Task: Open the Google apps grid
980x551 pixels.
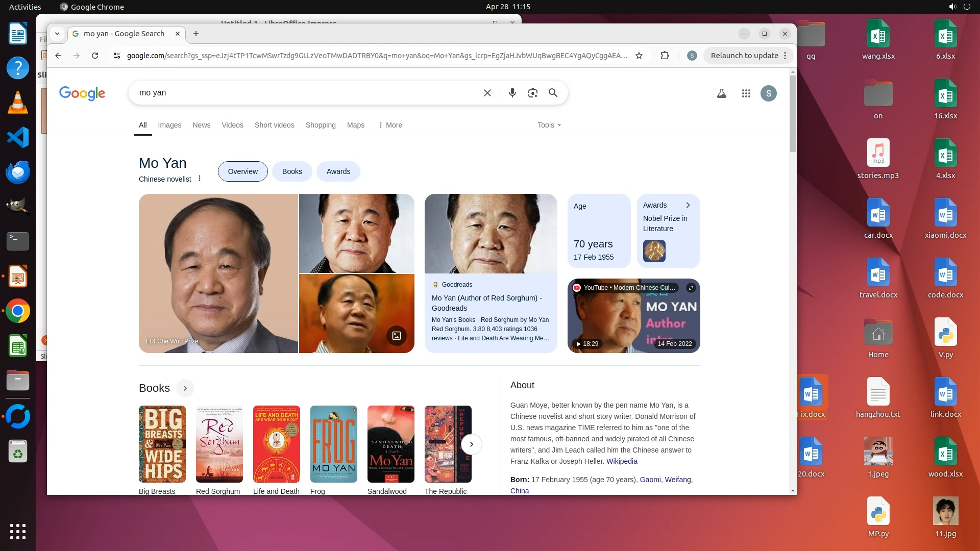Action: pos(746,93)
